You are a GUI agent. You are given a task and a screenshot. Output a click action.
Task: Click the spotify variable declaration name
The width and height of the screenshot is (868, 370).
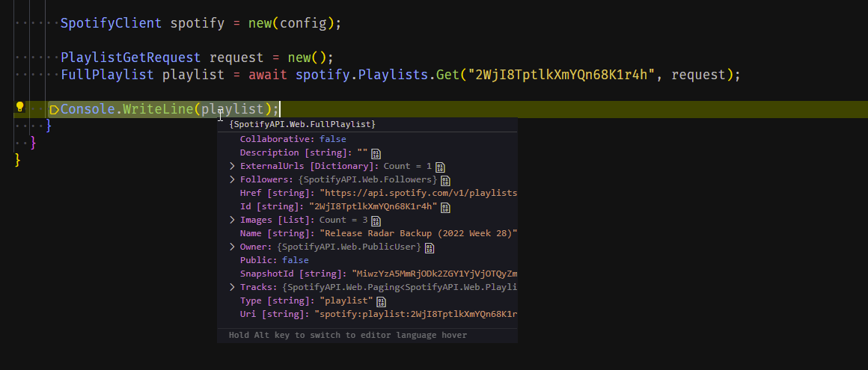197,23
